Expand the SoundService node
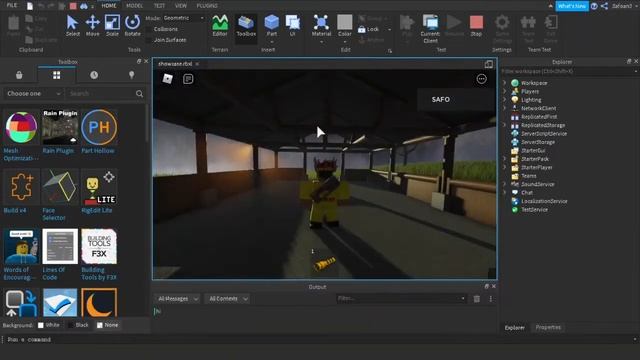 [x=505, y=184]
